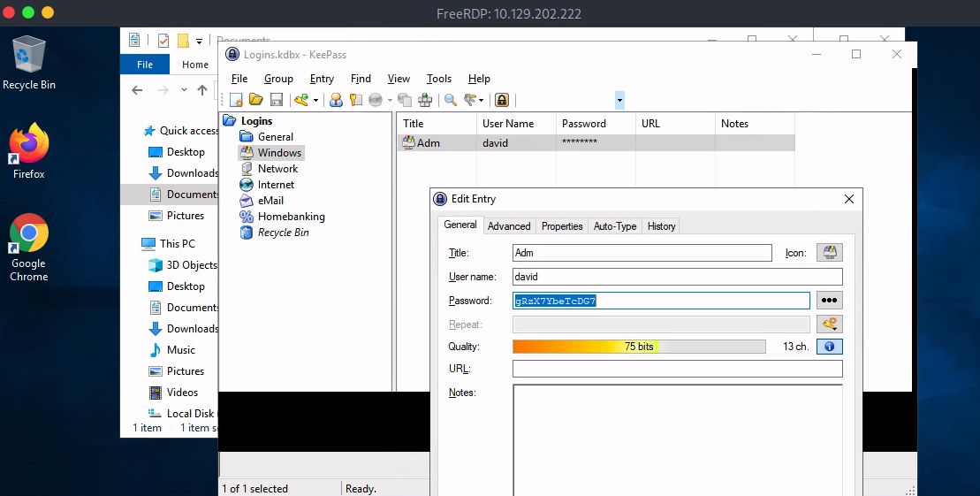The image size is (980, 496).
Task: Click the Title column header
Action: (437, 123)
